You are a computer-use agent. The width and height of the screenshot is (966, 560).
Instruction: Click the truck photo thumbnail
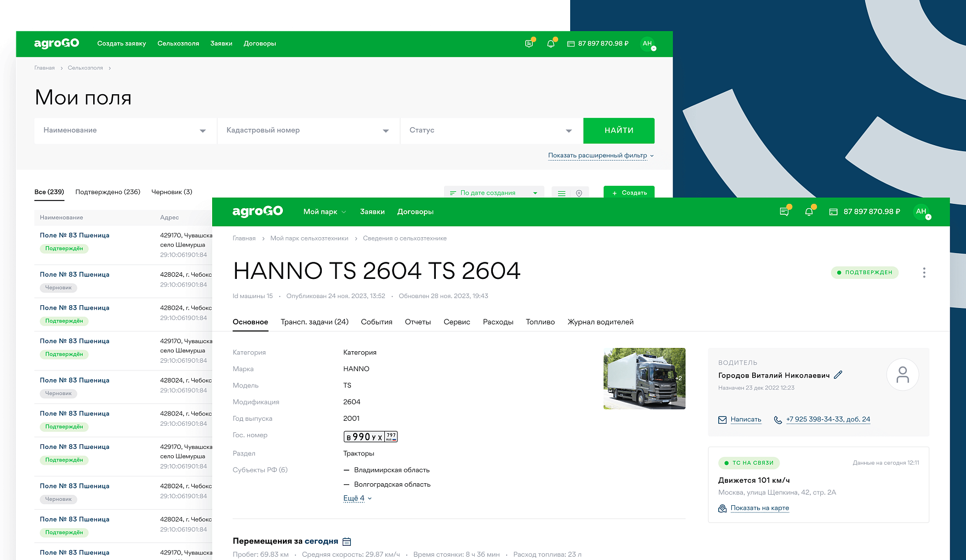click(x=644, y=378)
